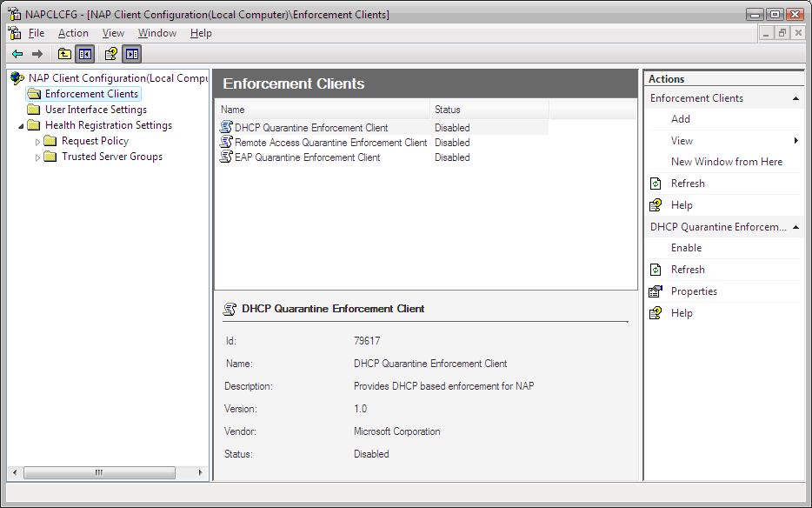This screenshot has height=508, width=812.
Task: Click the Properties icon in Actions pane
Action: click(x=656, y=291)
